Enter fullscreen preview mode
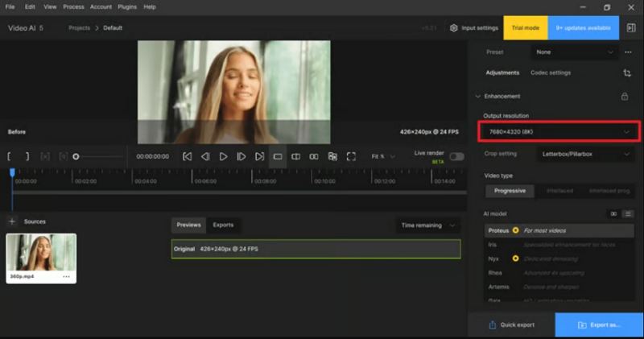 coord(351,156)
